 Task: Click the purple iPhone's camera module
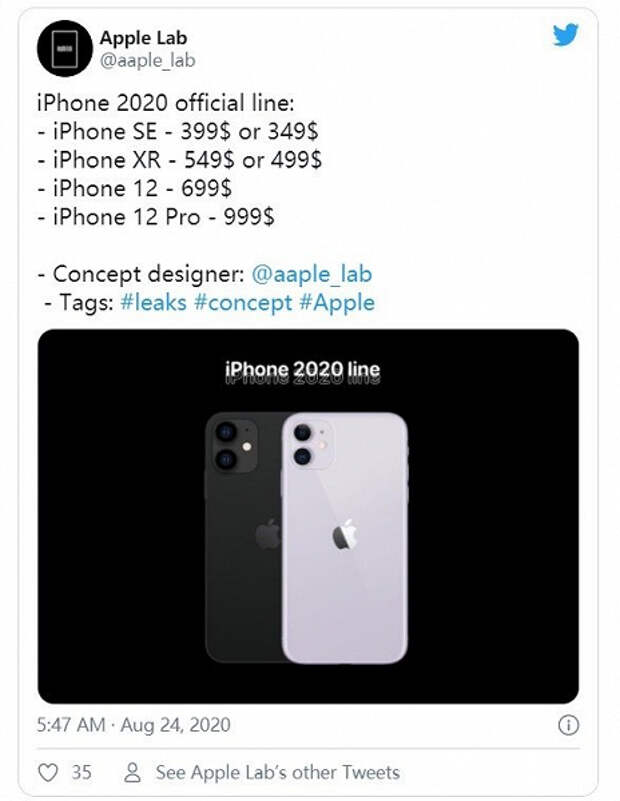(x=304, y=444)
